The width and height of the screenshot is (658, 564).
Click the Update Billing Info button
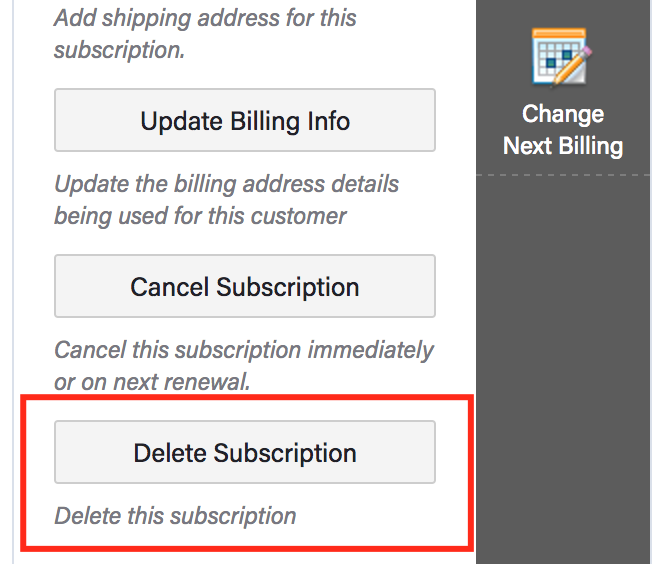[x=245, y=120]
